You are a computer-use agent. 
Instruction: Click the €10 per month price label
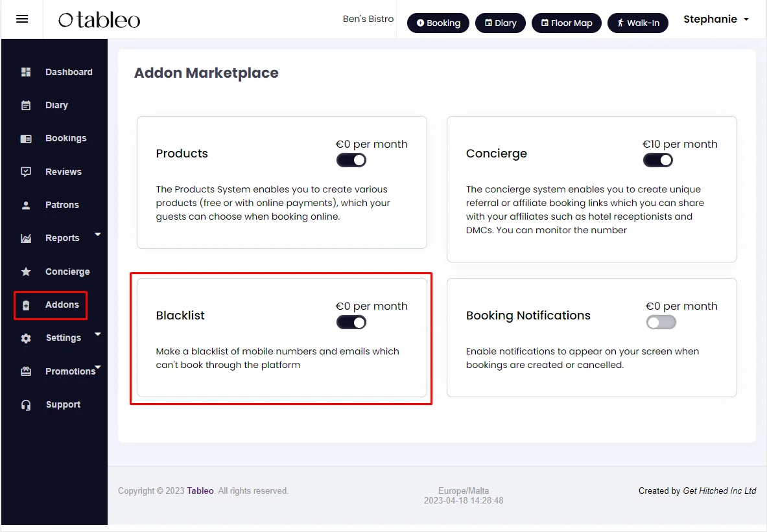680,145
